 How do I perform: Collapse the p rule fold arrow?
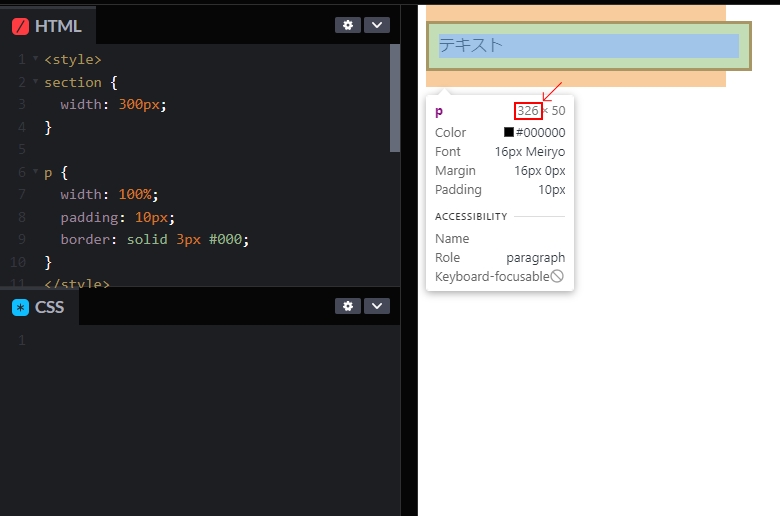pyautogui.click(x=35, y=171)
